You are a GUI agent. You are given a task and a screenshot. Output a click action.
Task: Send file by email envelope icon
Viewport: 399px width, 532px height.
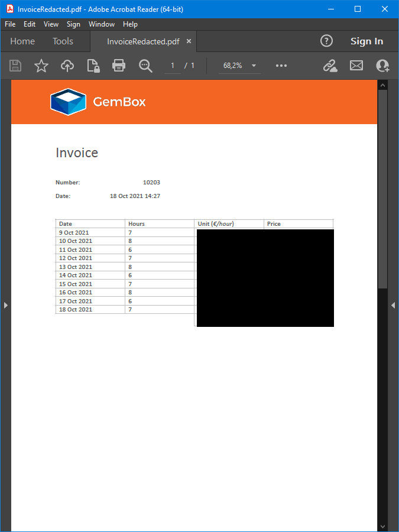356,66
